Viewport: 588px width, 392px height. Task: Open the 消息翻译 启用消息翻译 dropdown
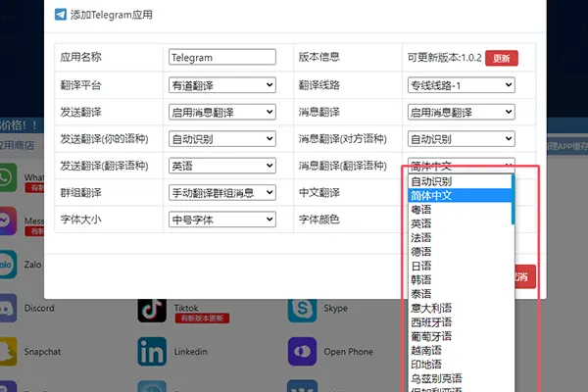coord(462,112)
